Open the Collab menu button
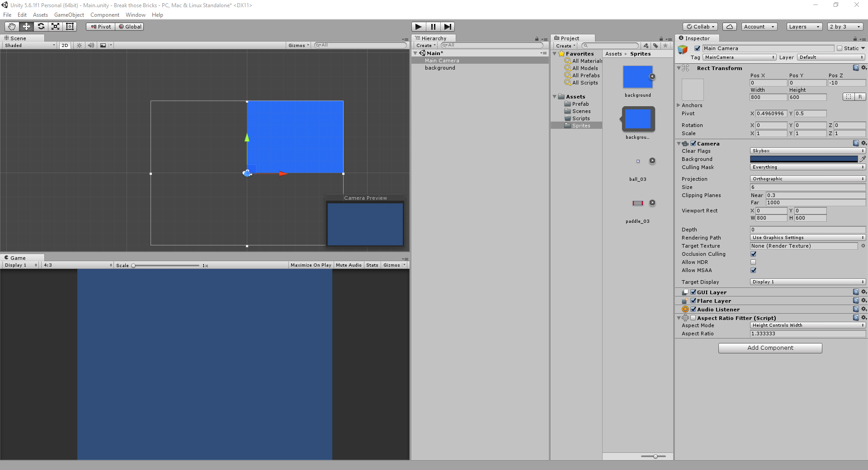868x470 pixels. [700, 27]
